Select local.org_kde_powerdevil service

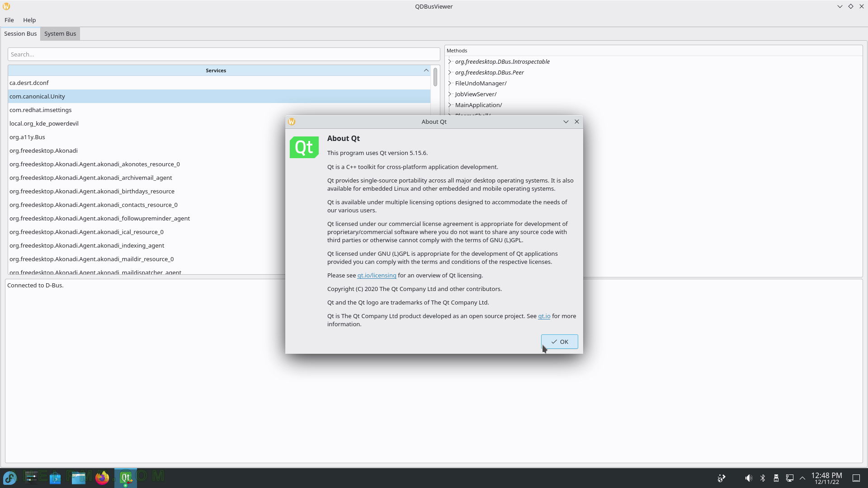[147, 123]
